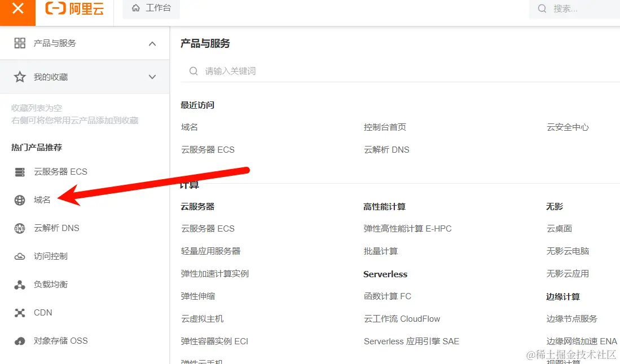
Task: Focus the 请输入关键词 input field
Action: (400, 71)
